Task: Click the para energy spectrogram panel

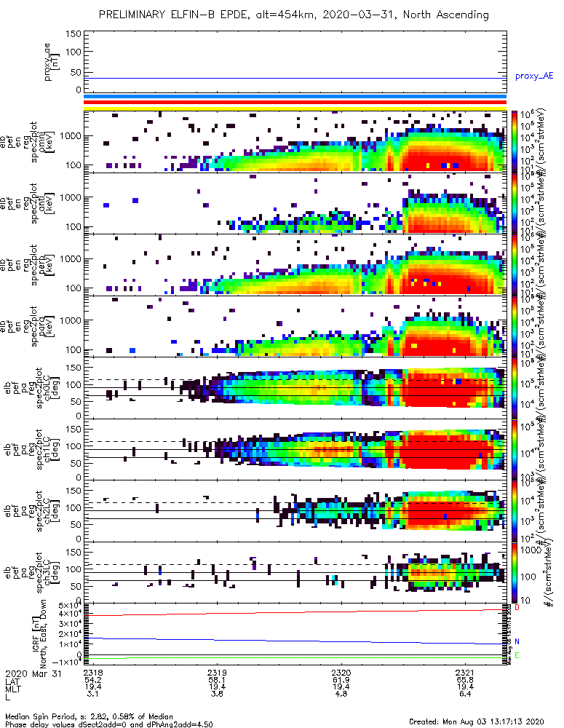Action: 295,326
